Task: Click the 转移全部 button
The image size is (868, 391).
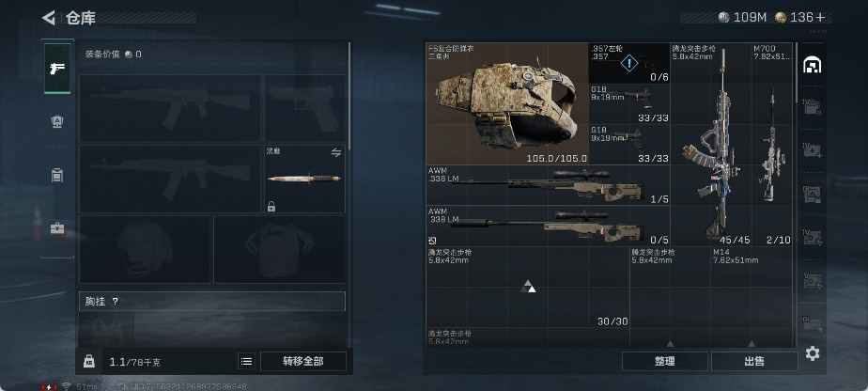Action: 303,362
